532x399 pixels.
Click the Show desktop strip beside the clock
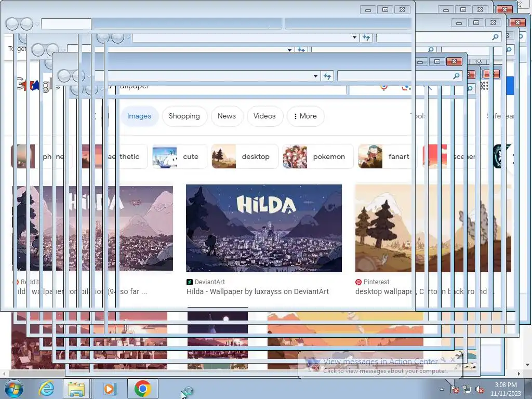pyautogui.click(x=529, y=389)
